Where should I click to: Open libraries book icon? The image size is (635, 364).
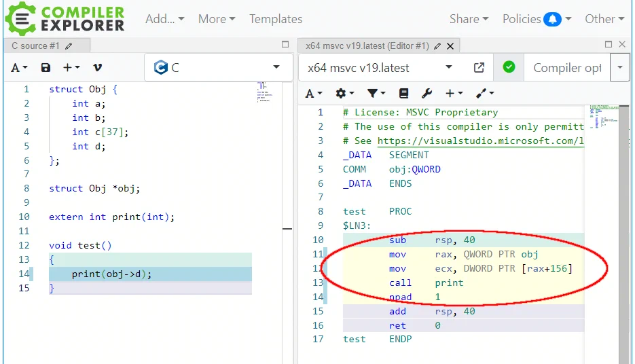404,94
